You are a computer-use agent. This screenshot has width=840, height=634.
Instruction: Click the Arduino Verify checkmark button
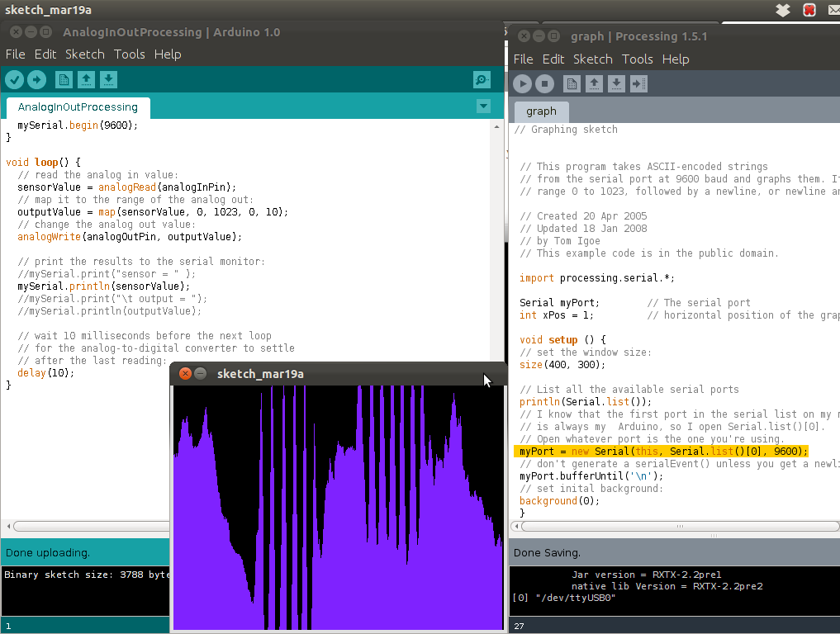[15, 79]
